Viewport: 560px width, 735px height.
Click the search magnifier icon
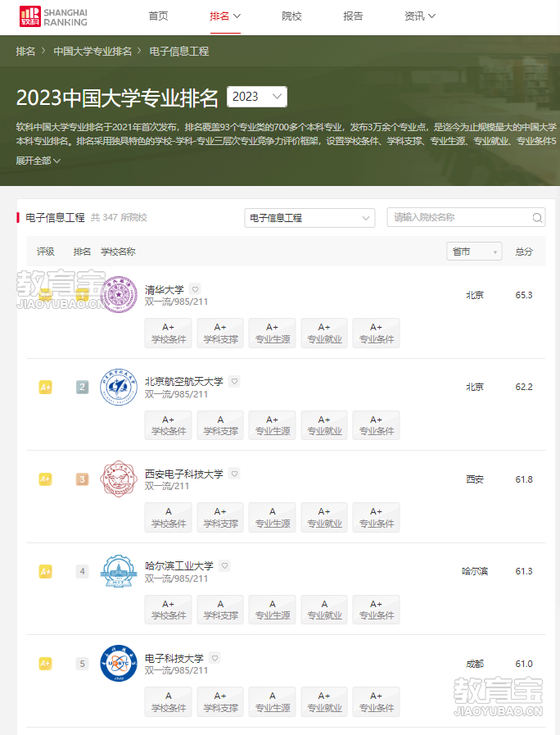pyautogui.click(x=537, y=217)
